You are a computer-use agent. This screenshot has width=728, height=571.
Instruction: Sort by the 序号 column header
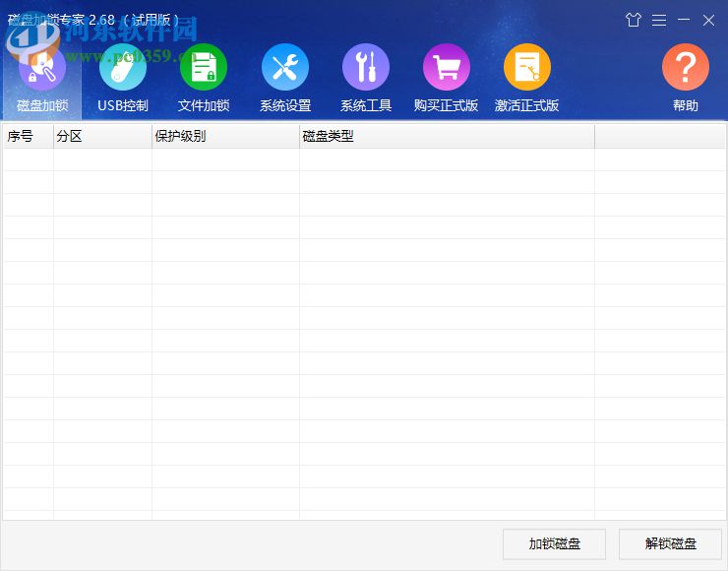click(29, 136)
